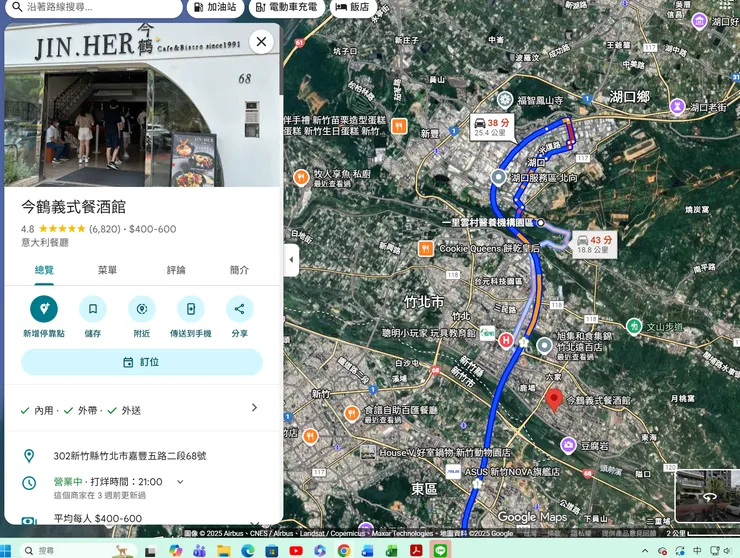Click the 聰明小玩家 玩具教育館 marker
The image size is (740, 558).
pyautogui.click(x=487, y=333)
